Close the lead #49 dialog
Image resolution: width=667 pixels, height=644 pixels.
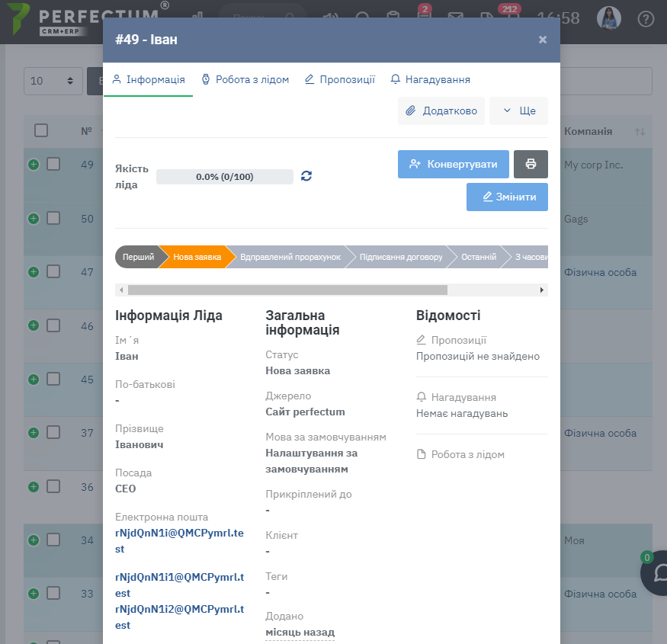click(543, 40)
